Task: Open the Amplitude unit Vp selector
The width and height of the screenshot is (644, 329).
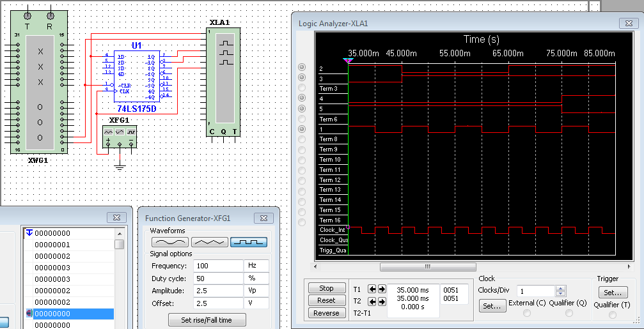Action: click(257, 289)
